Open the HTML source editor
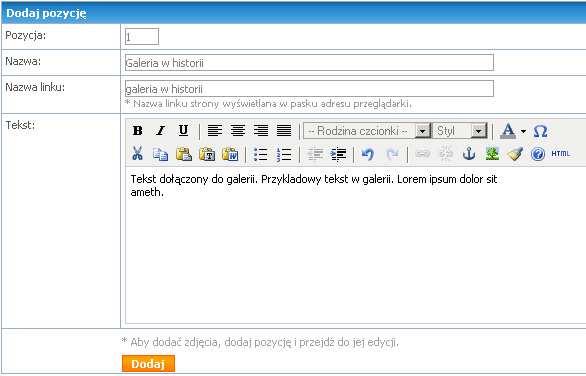Viewport: 586px width, 376px height. coord(561,154)
